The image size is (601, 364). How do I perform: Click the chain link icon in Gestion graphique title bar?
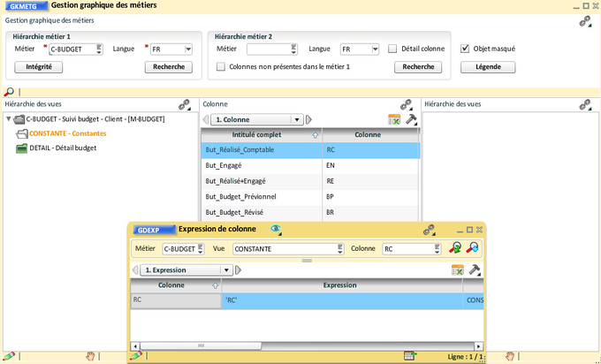point(584,21)
